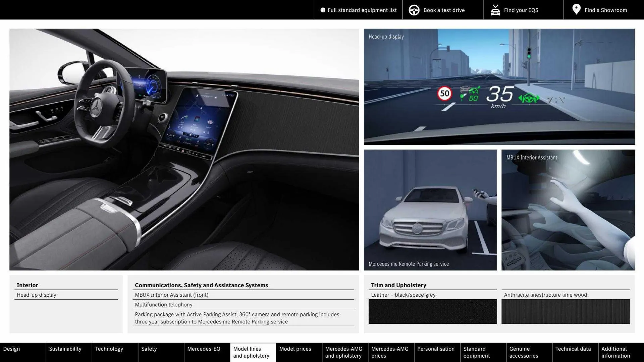The image size is (644, 362).
Task: Click the Head-up display image
Action: click(499, 86)
